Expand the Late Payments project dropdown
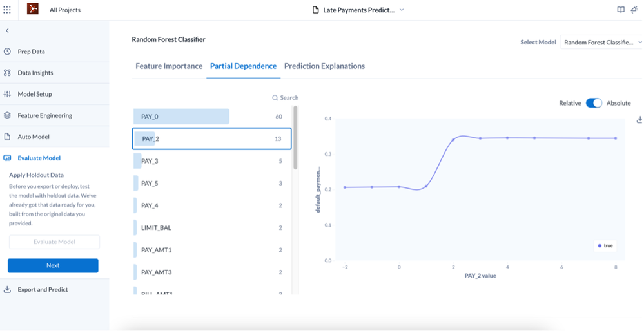Image resolution: width=644 pixels, height=333 pixels. [402, 10]
